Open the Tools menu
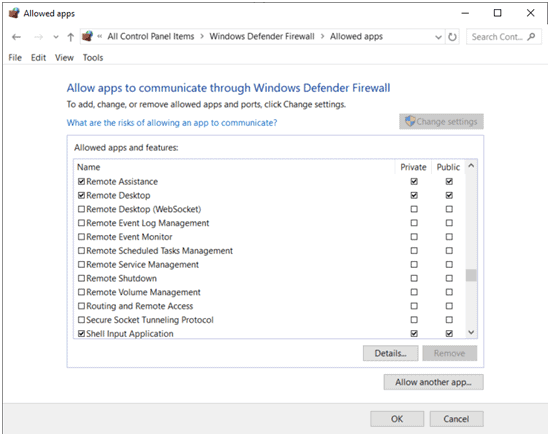Image resolution: width=550 pixels, height=436 pixels. coord(93,58)
